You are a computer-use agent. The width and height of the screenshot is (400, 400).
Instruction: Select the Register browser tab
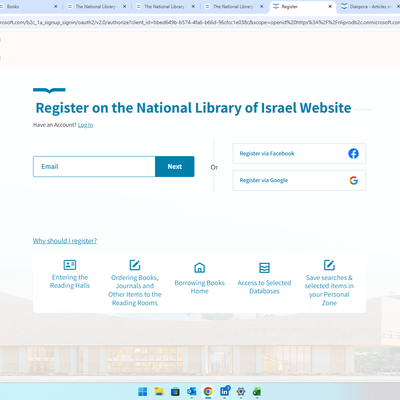(302, 6)
